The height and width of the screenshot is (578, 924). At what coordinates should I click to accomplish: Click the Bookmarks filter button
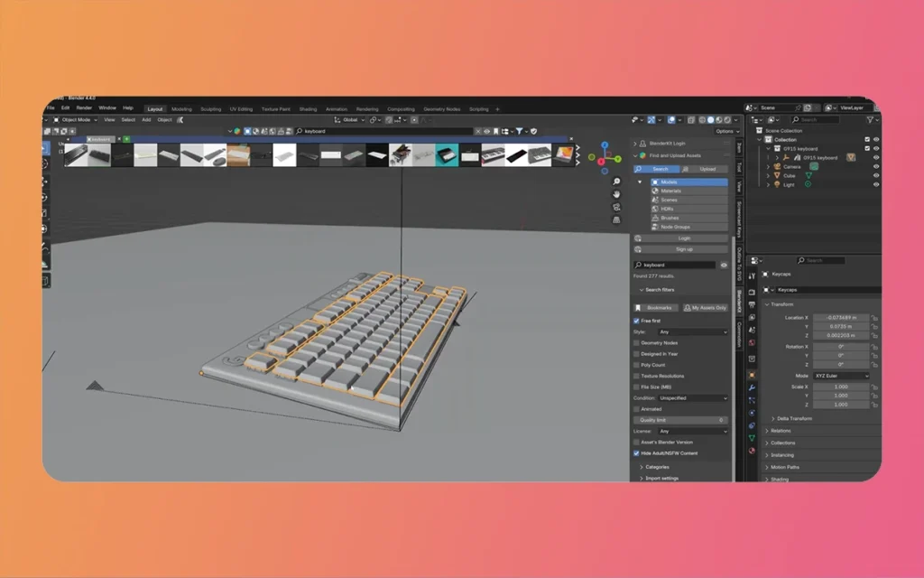[657, 308]
